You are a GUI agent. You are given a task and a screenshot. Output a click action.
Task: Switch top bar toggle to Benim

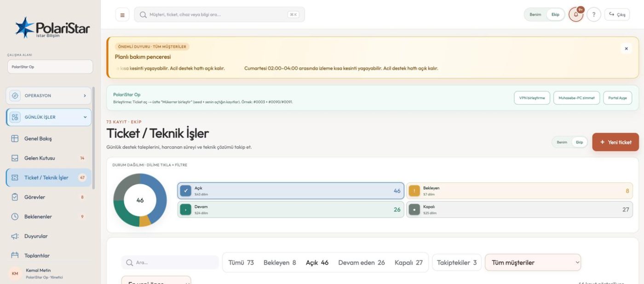tap(535, 15)
